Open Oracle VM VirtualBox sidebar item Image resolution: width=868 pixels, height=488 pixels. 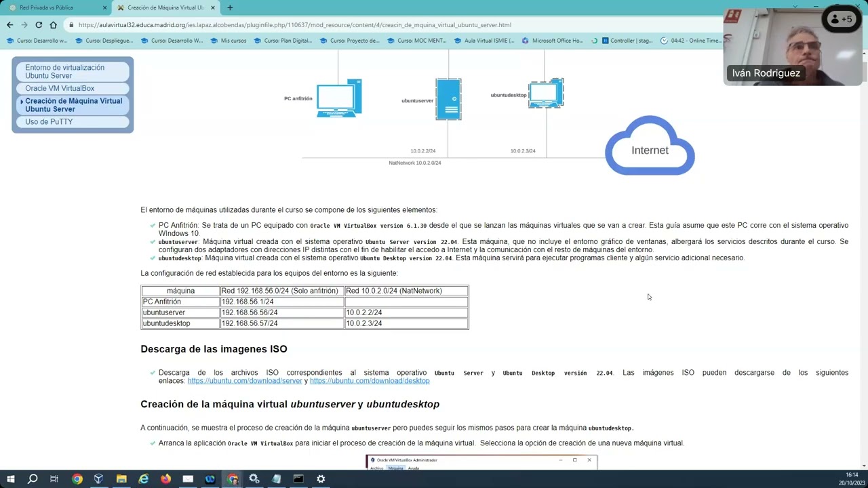point(73,88)
